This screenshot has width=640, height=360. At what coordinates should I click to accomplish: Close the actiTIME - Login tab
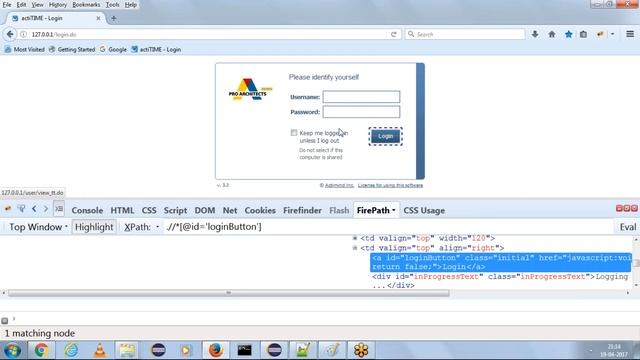click(98, 18)
